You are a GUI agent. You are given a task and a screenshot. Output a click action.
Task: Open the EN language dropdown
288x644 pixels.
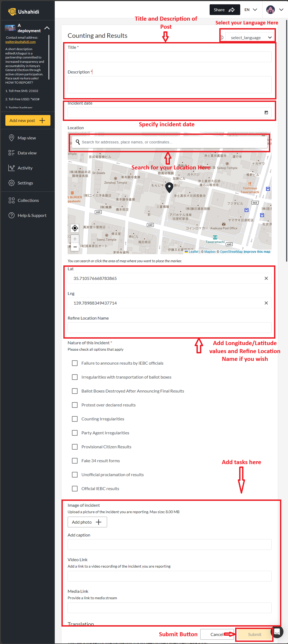tap(251, 10)
